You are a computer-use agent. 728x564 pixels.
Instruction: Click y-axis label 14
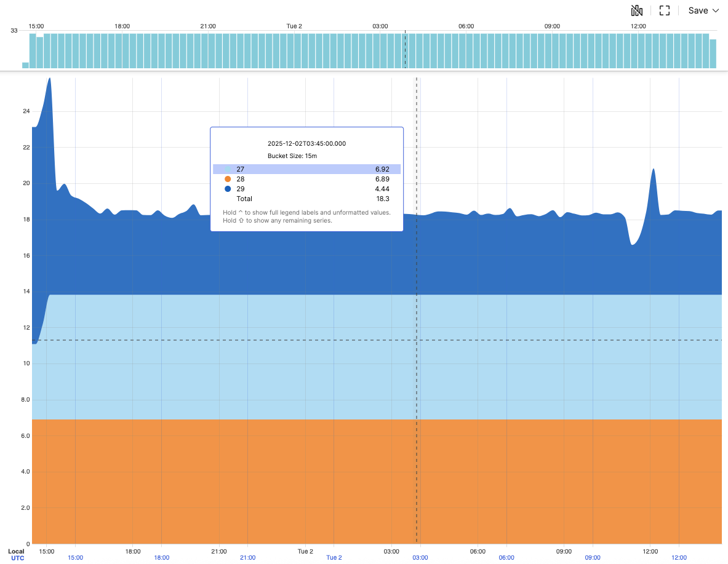[x=26, y=292]
